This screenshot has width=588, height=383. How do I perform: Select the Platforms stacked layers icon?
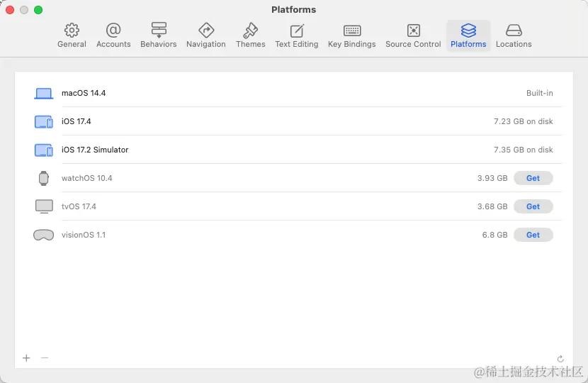[468, 30]
